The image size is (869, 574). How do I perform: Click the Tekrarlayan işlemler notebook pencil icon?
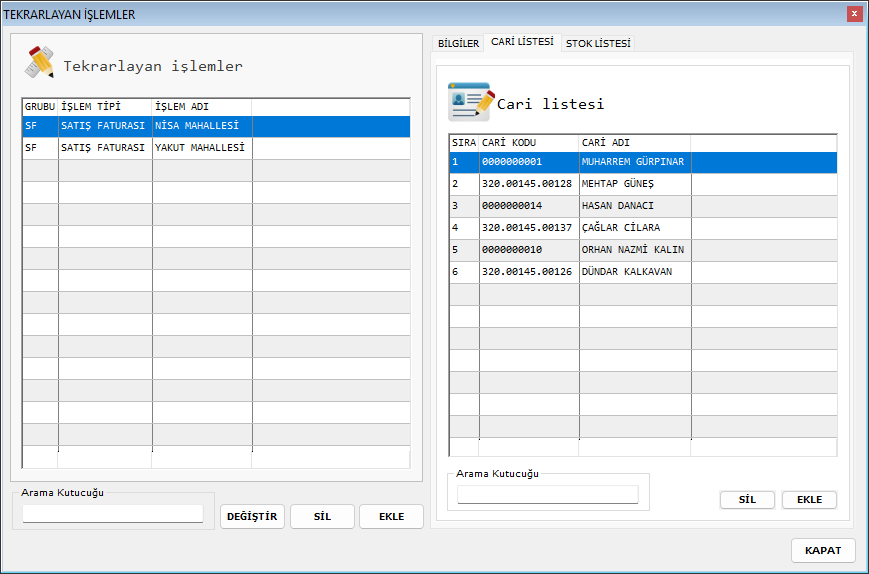point(39,63)
